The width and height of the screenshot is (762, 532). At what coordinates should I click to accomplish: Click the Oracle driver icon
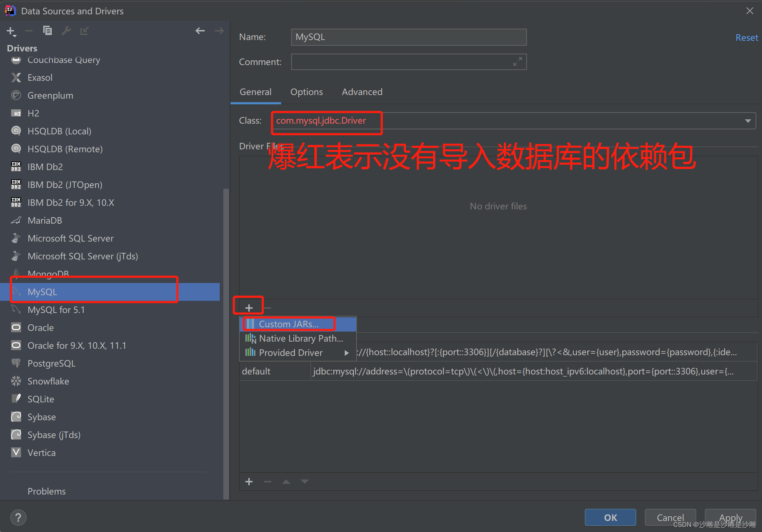pyautogui.click(x=16, y=327)
